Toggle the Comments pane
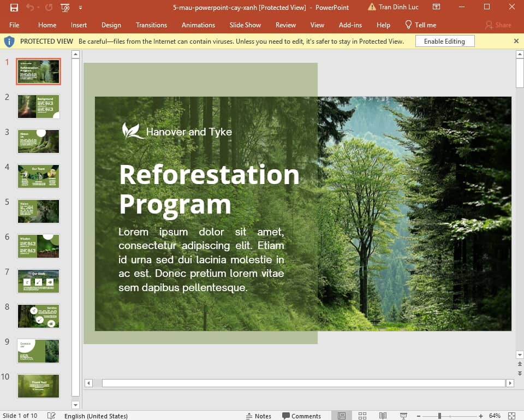 [302, 416]
